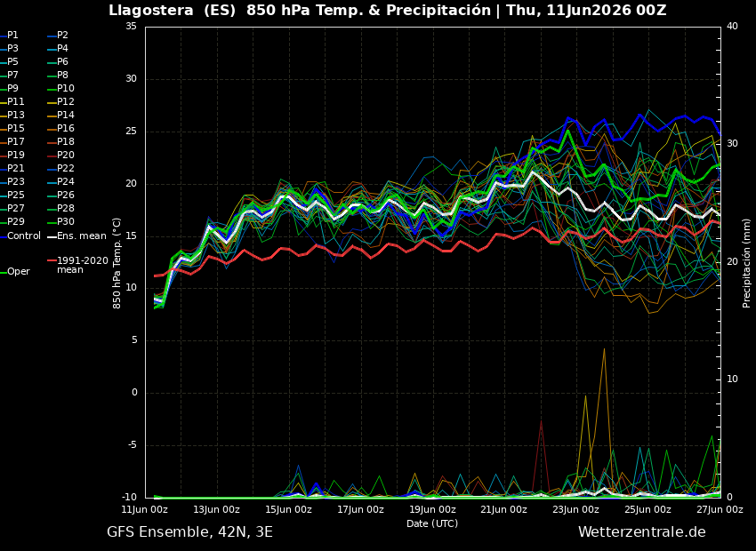Select the 40 tick on precipitation axis

click(x=732, y=27)
